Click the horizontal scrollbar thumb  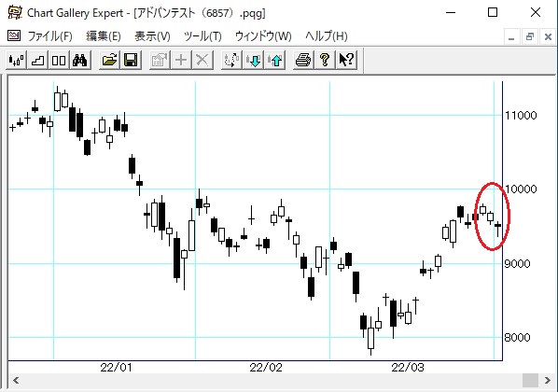pyautogui.click(x=530, y=380)
